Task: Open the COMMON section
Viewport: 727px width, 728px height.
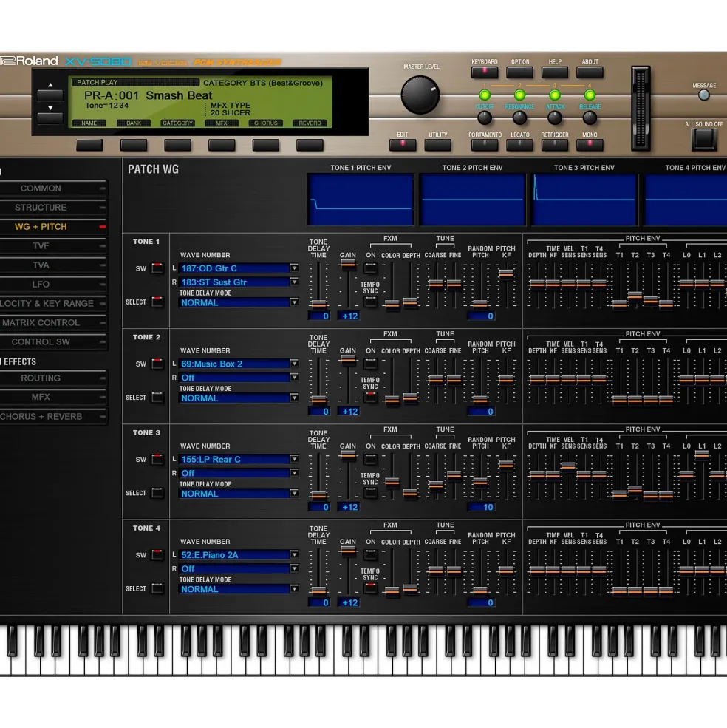Action: click(53, 188)
